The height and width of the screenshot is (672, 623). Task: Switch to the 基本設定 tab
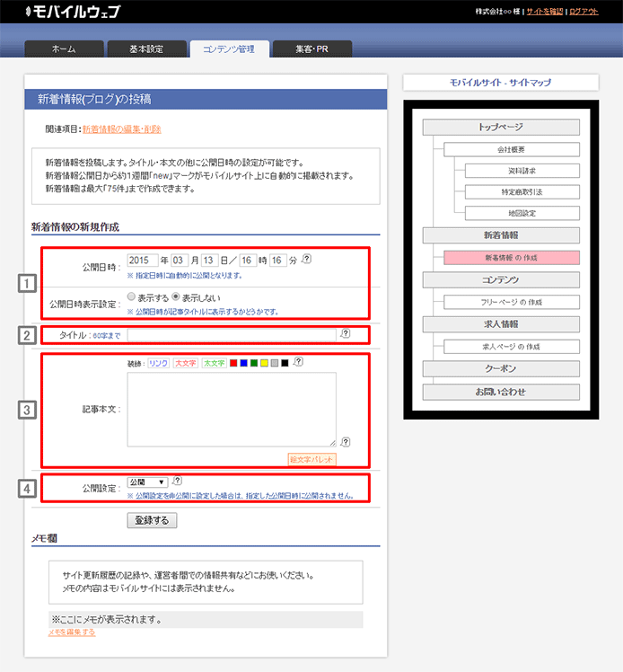point(146,49)
